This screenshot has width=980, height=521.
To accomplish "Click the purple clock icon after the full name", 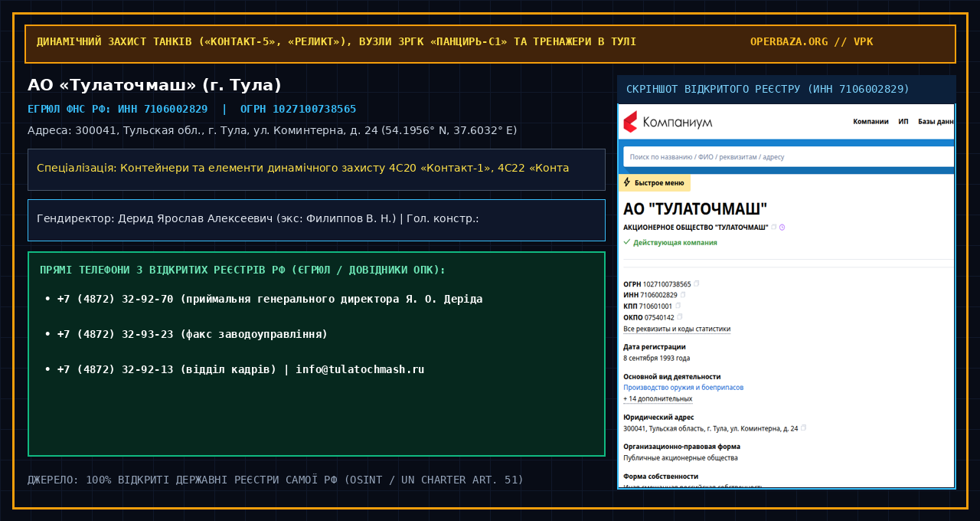I will (x=782, y=227).
